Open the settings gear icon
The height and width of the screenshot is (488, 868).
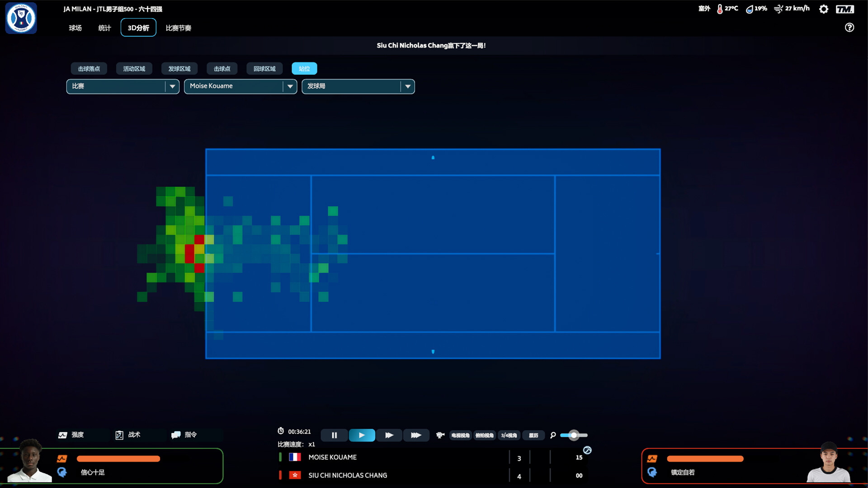point(824,9)
